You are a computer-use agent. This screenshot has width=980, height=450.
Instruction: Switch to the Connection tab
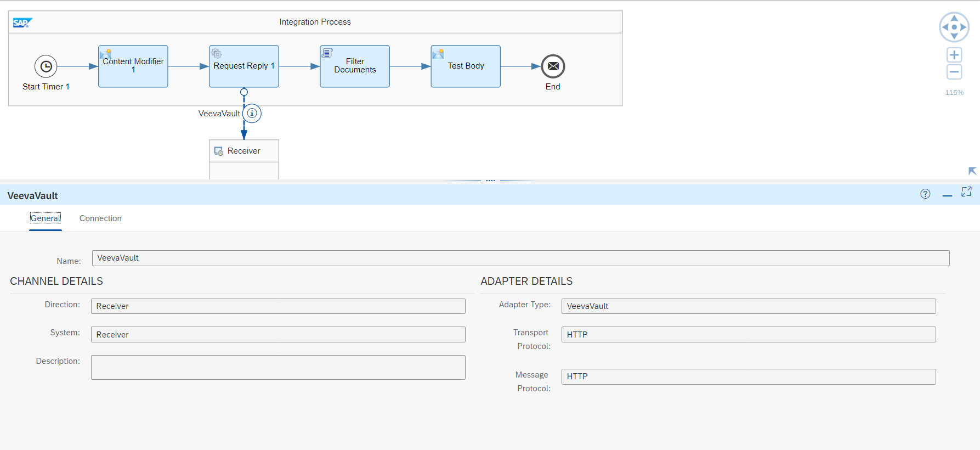[100, 218]
